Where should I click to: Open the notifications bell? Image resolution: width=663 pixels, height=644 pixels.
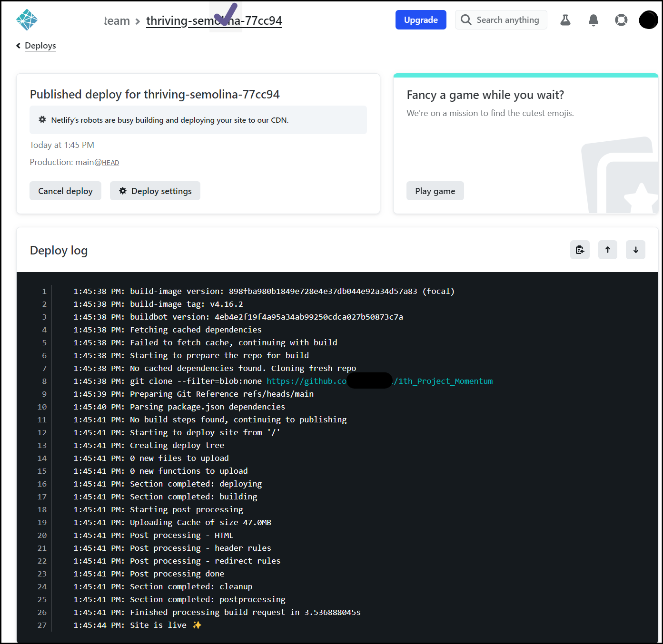[594, 20]
